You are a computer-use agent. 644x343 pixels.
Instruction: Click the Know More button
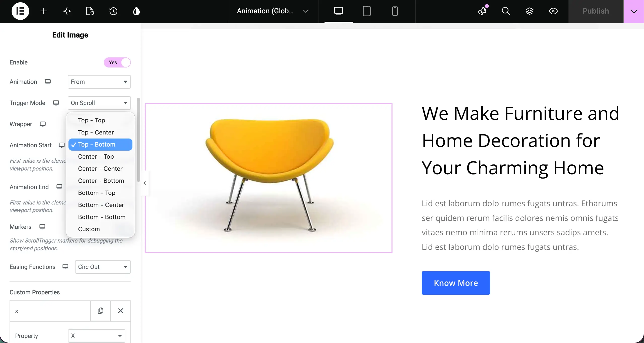coord(456,283)
